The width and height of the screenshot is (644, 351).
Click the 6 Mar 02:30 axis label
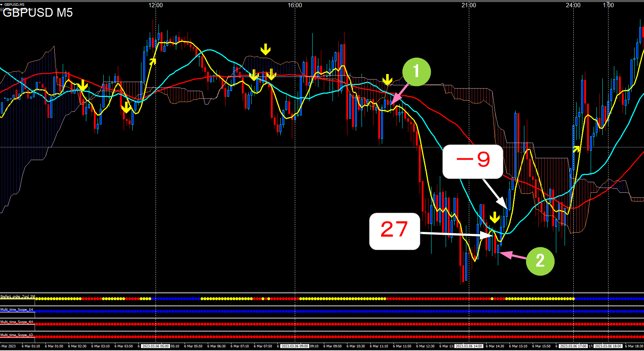pyautogui.click(x=77, y=346)
